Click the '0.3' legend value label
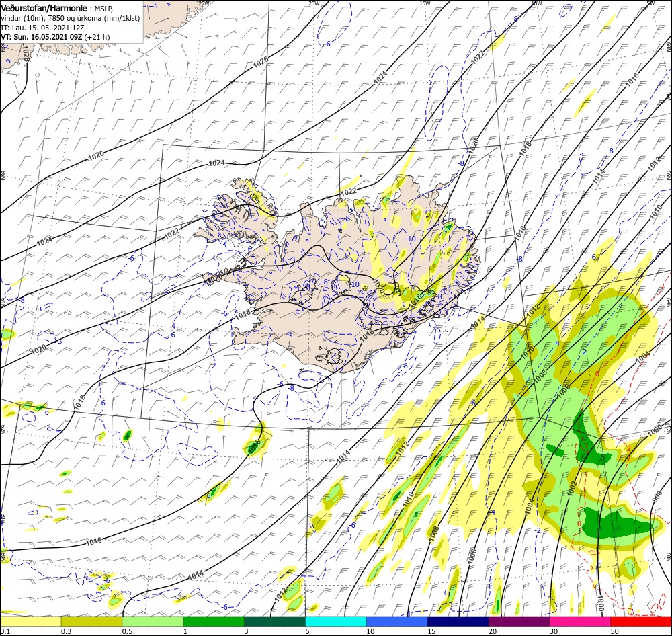672x636 pixels. click(x=66, y=631)
